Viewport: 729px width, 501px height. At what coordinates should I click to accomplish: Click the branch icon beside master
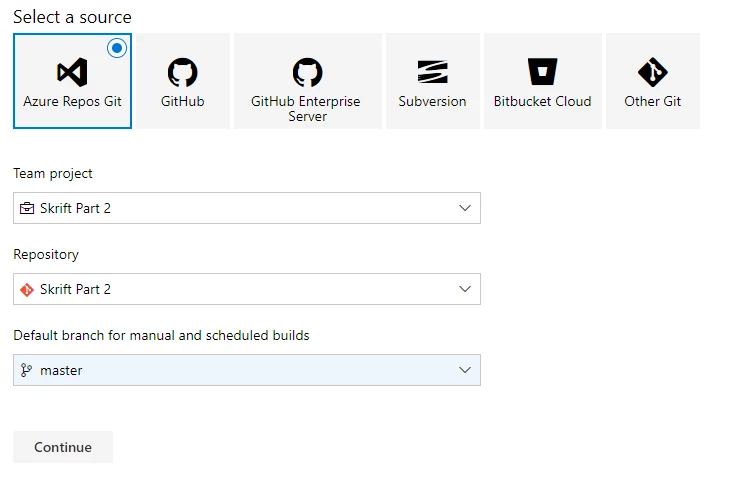(x=27, y=370)
